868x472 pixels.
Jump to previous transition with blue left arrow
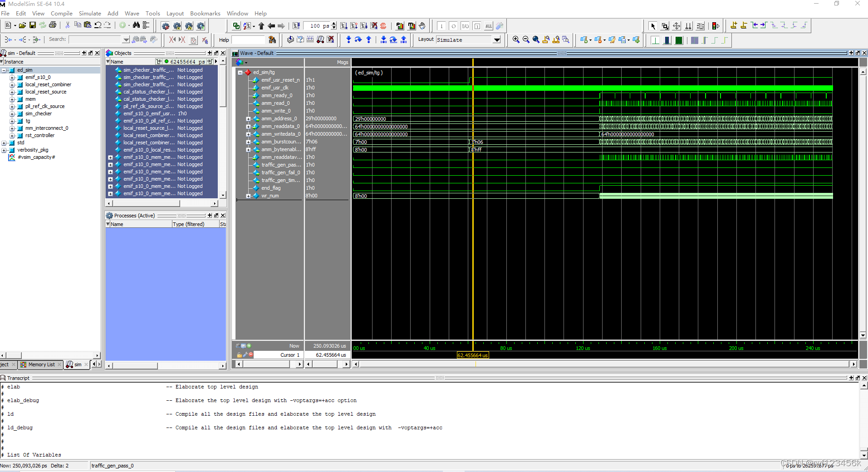click(755, 25)
